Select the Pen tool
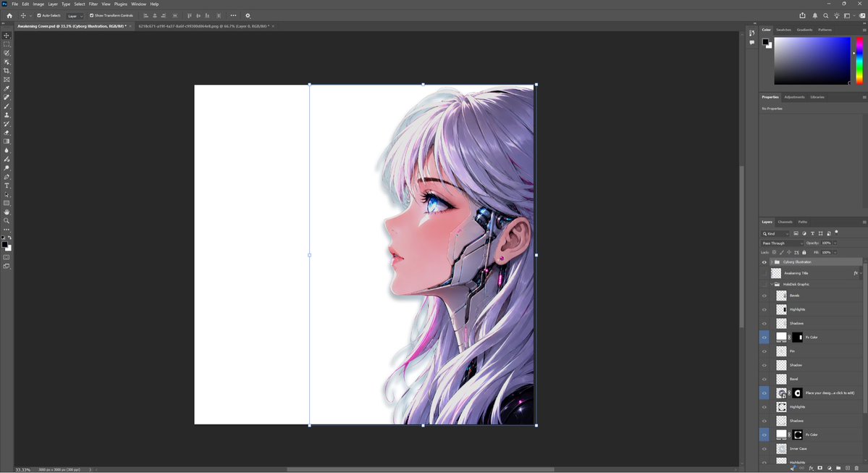Screen dimensions: 868x473 [x=7, y=177]
